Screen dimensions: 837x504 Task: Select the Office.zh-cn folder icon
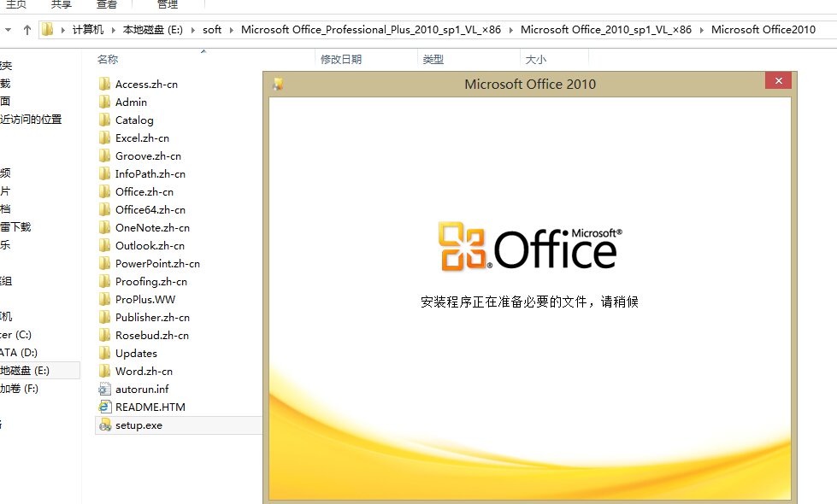pos(104,191)
